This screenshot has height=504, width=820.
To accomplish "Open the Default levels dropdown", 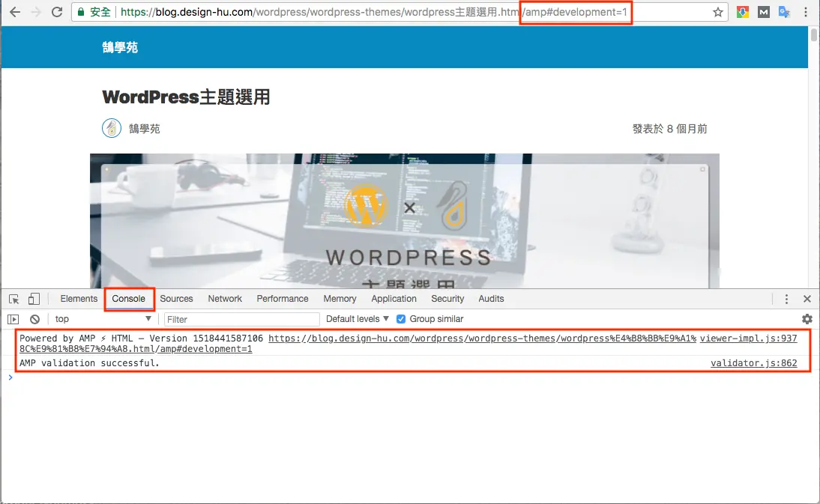I will tap(358, 318).
